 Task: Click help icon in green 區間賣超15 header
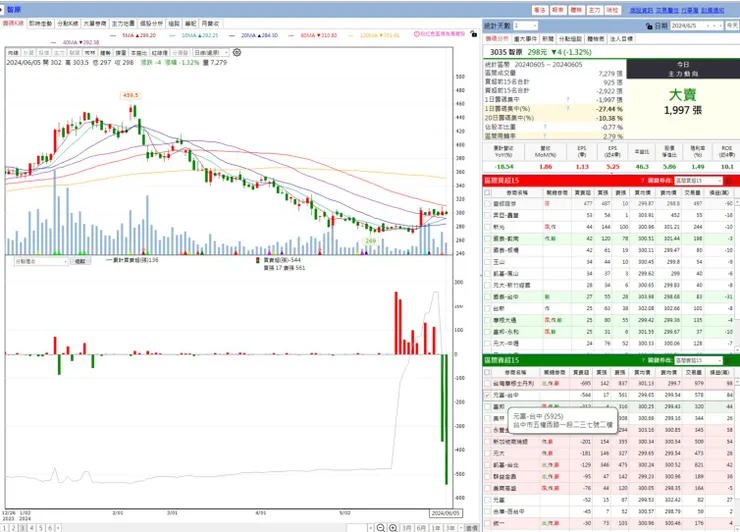pyautogui.click(x=642, y=360)
